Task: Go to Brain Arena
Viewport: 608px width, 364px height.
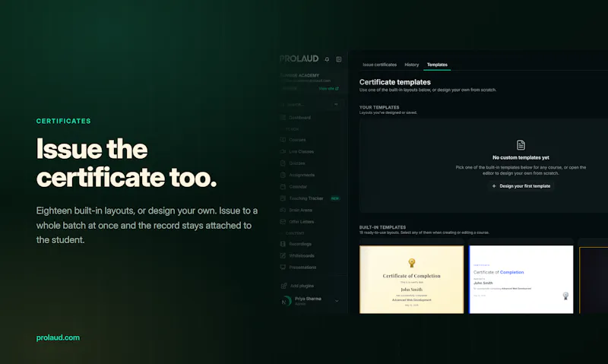Action: 296,210
